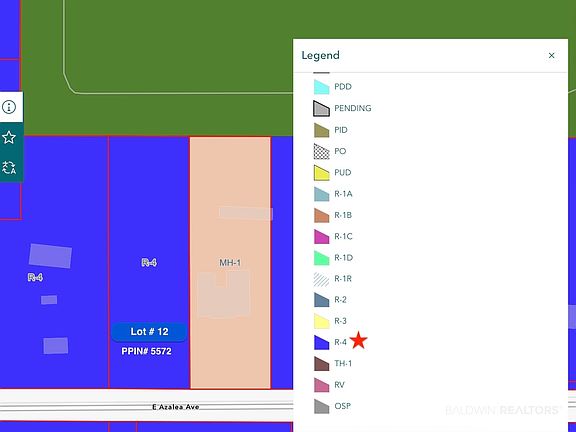This screenshot has width=576, height=432.
Task: Select the MH-1 zoned parcel
Action: tap(230, 262)
